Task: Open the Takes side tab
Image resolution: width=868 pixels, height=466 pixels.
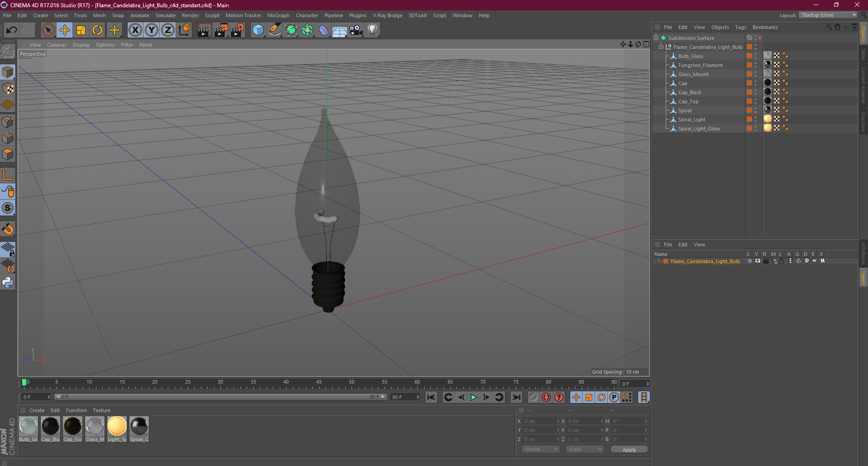Action: 863,55
